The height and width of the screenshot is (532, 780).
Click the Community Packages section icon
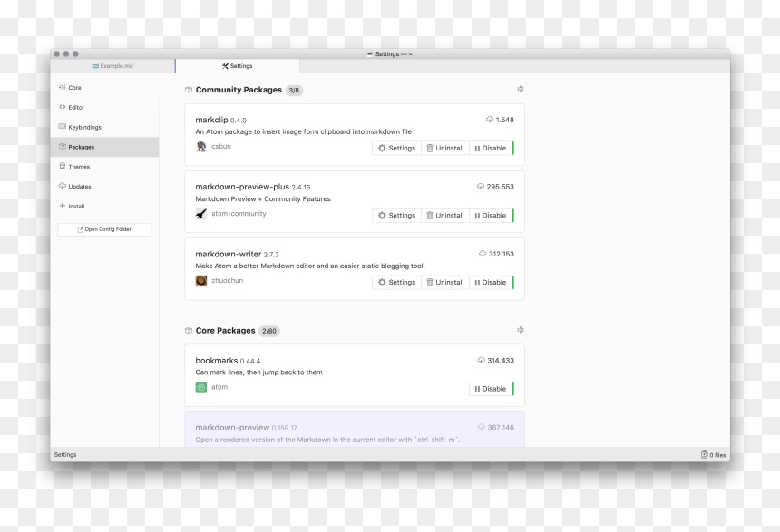click(x=189, y=90)
